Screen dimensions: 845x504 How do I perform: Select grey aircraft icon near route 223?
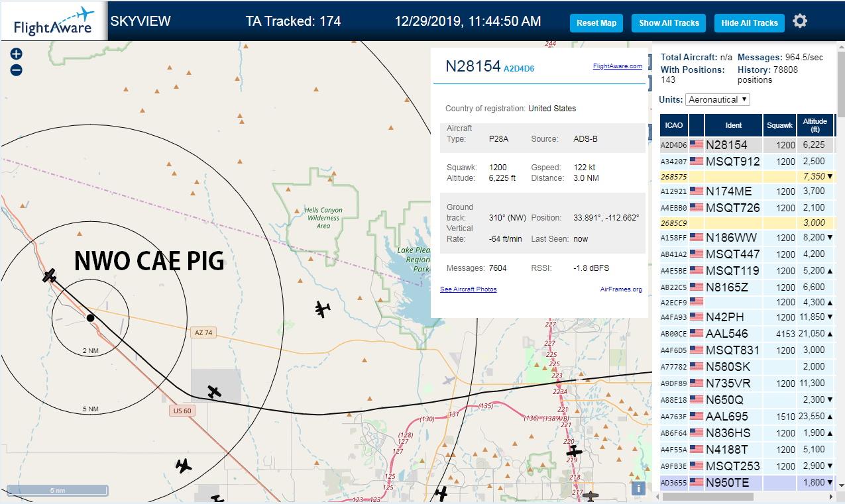coord(450,381)
